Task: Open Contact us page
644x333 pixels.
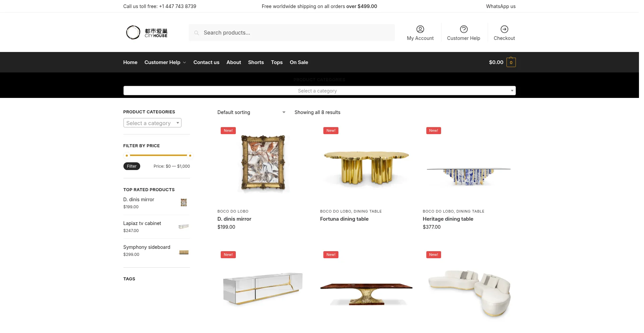Action: click(x=206, y=62)
